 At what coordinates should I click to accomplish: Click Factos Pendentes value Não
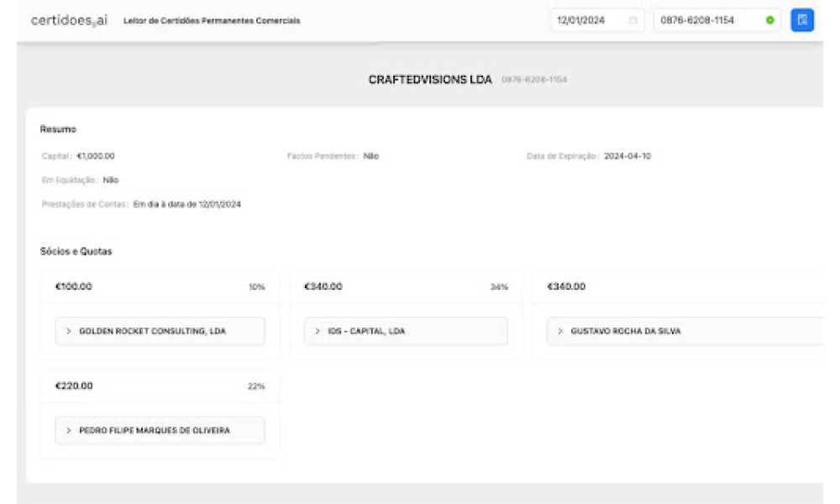370,156
